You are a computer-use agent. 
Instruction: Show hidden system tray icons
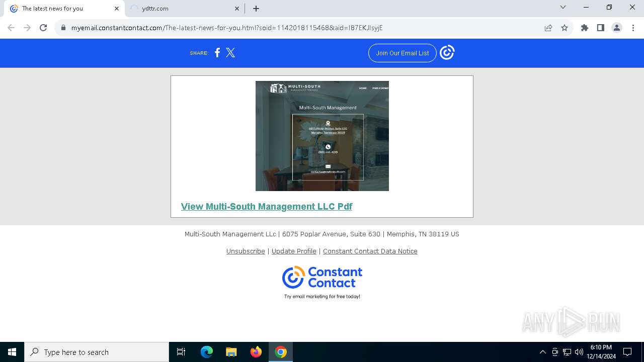coord(542,352)
